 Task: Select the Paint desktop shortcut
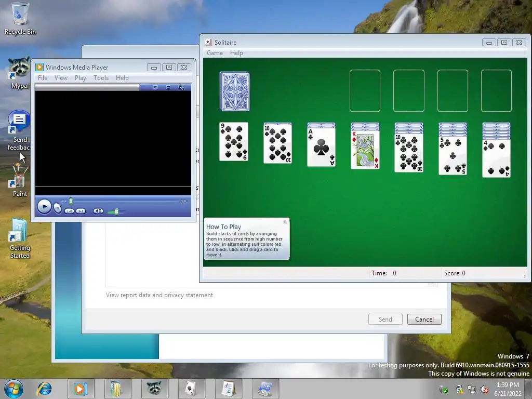coord(19,180)
